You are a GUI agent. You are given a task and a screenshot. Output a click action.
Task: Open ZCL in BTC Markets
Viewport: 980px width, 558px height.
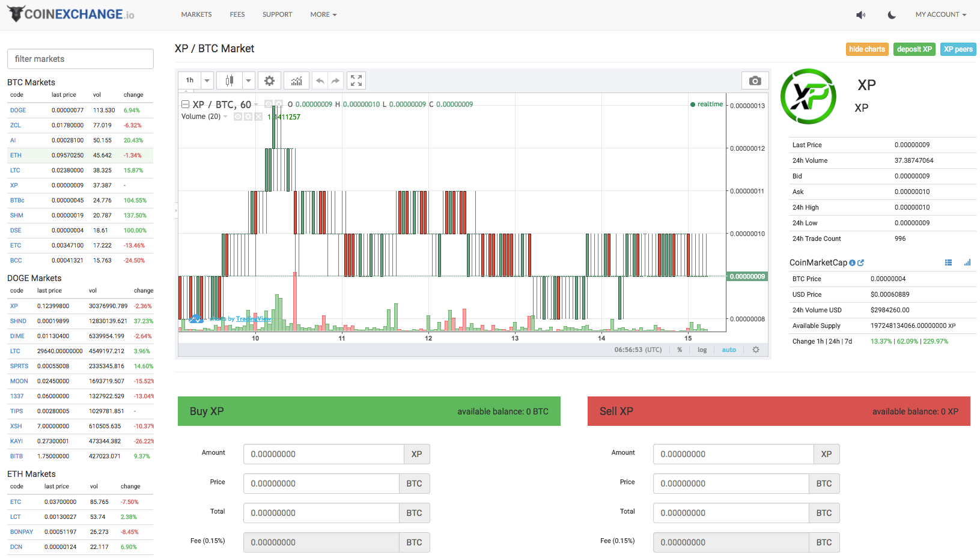coord(16,126)
